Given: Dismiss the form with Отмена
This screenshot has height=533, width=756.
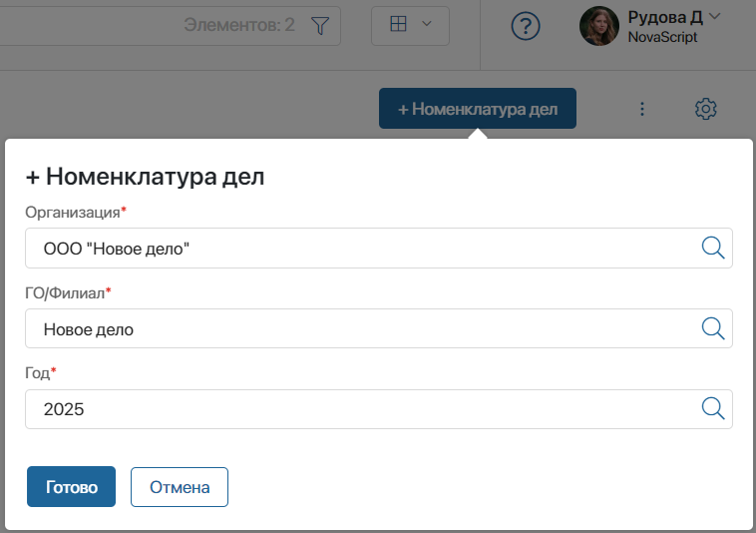Looking at the screenshot, I should tap(180, 487).
